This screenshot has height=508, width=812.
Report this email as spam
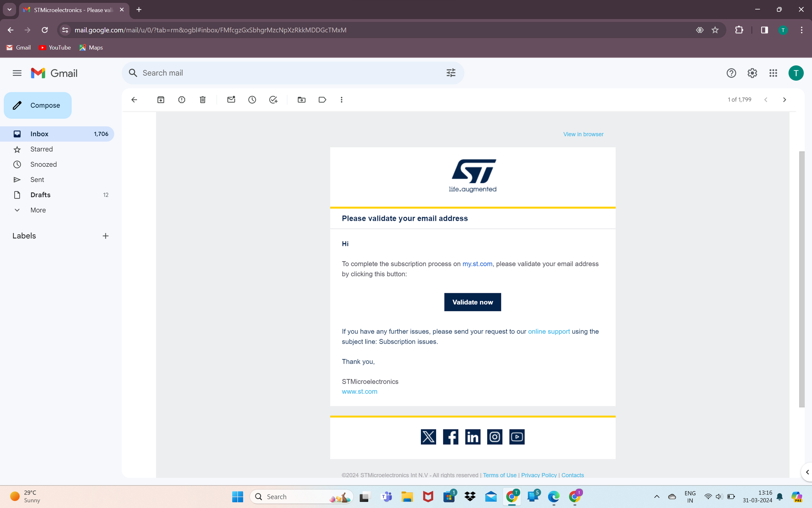182,100
